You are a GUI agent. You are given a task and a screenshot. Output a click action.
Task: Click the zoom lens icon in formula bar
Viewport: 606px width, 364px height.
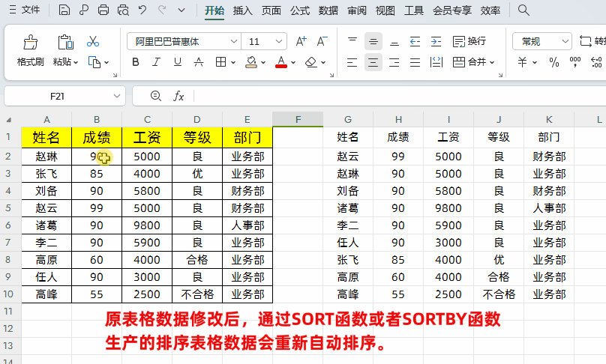[156, 96]
